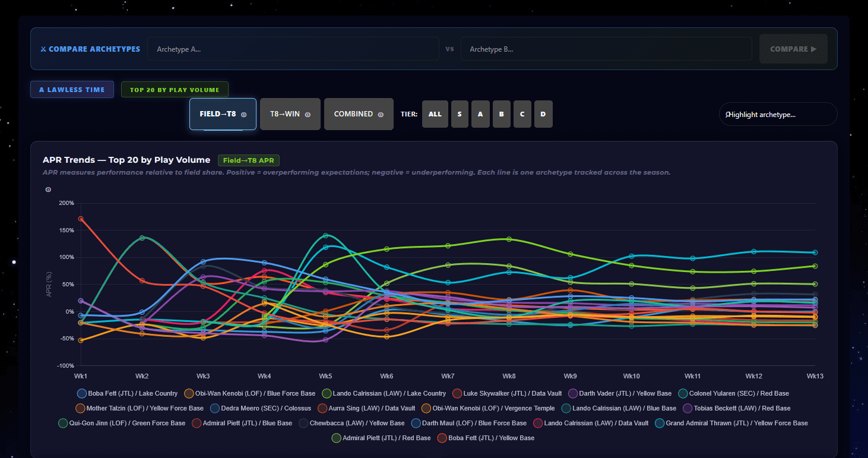This screenshot has width=868, height=458.
Task: Click the info icon next to COMBINED
Action: pos(381,115)
